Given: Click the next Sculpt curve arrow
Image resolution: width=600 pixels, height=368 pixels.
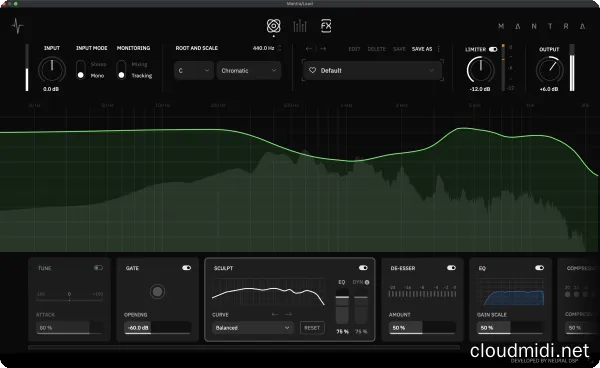Looking at the screenshot, I should point(289,314).
